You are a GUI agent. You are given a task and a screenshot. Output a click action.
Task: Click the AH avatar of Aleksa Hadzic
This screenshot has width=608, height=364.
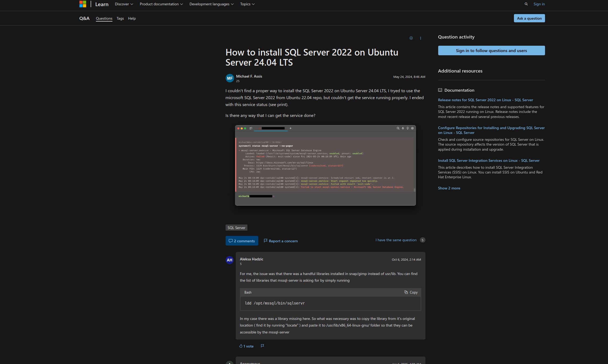[230, 260]
